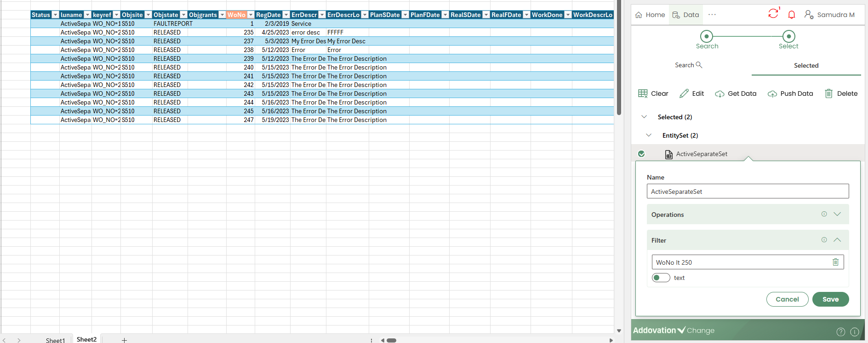This screenshot has width=868, height=343.
Task: Click the Push Data cloud upload icon
Action: [x=772, y=94]
